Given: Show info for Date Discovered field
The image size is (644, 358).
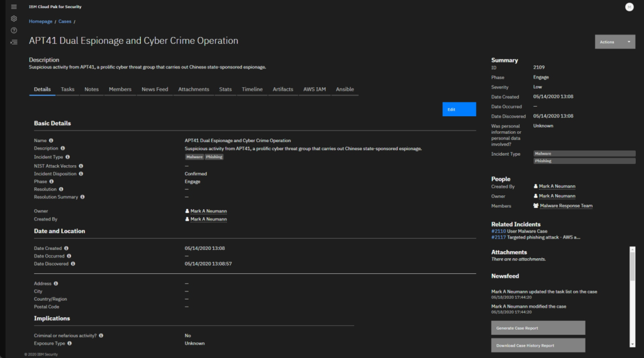Looking at the screenshot, I should click(x=73, y=264).
